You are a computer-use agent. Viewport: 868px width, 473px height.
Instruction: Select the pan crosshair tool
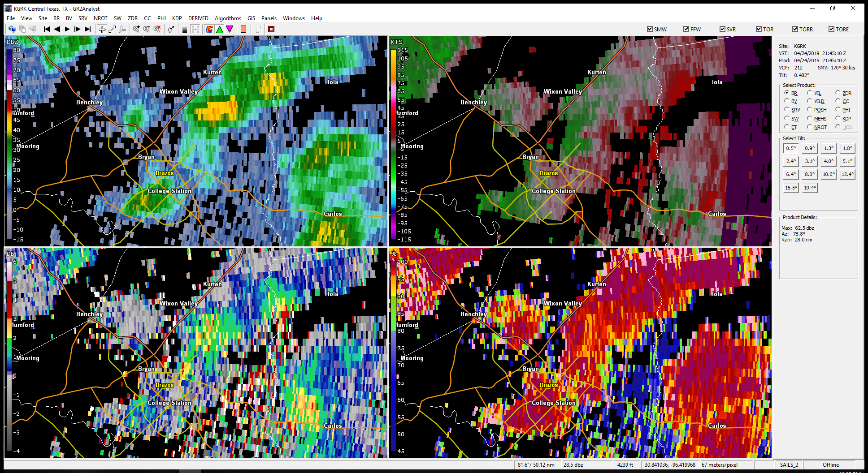click(102, 29)
